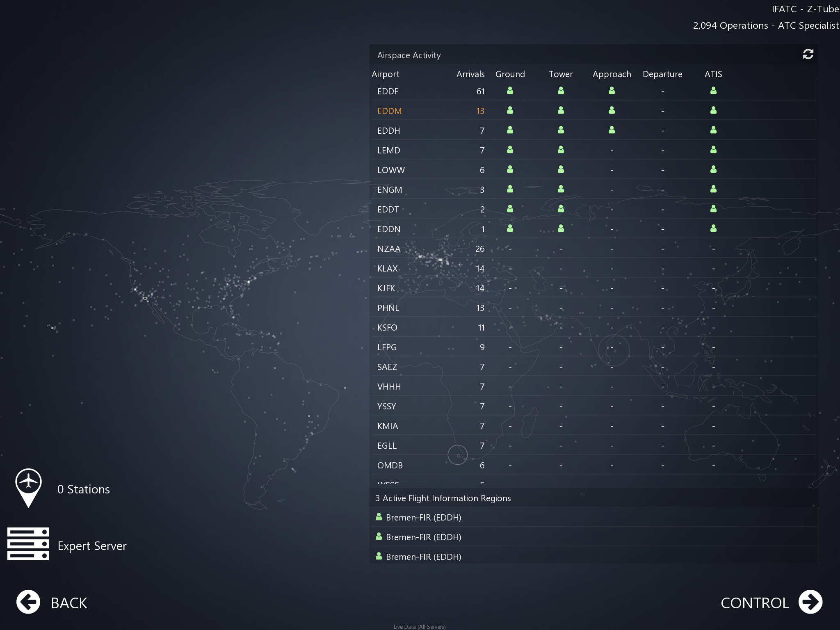Image resolution: width=840 pixels, height=630 pixels.
Task: Click the airport list scrollbar
Action: point(816,107)
